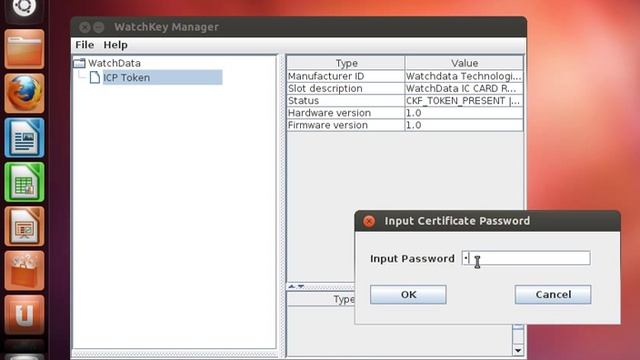Viewport: 640px width, 360px height.
Task: Close the Input Certificate Password dialog
Action: (x=369, y=221)
